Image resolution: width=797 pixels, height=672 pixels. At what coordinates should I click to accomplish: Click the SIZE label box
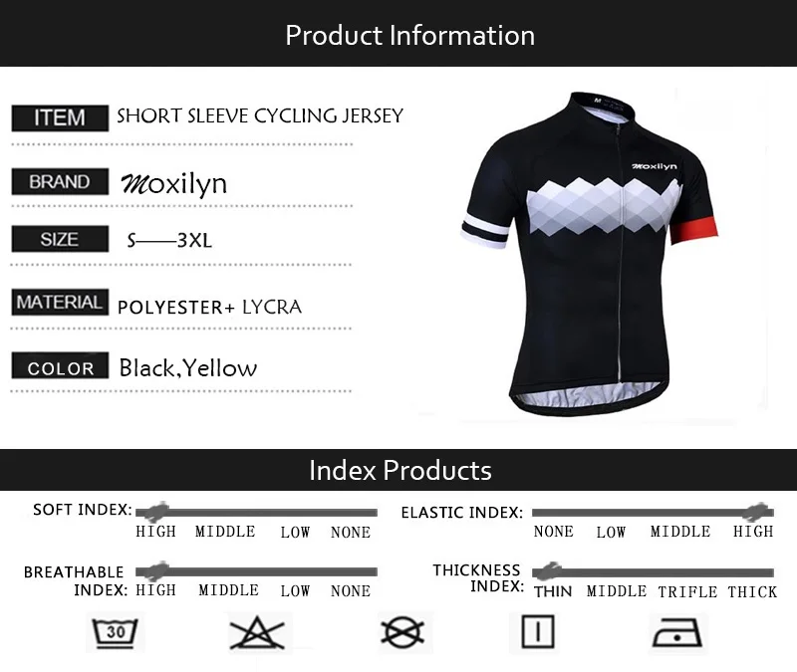point(60,239)
